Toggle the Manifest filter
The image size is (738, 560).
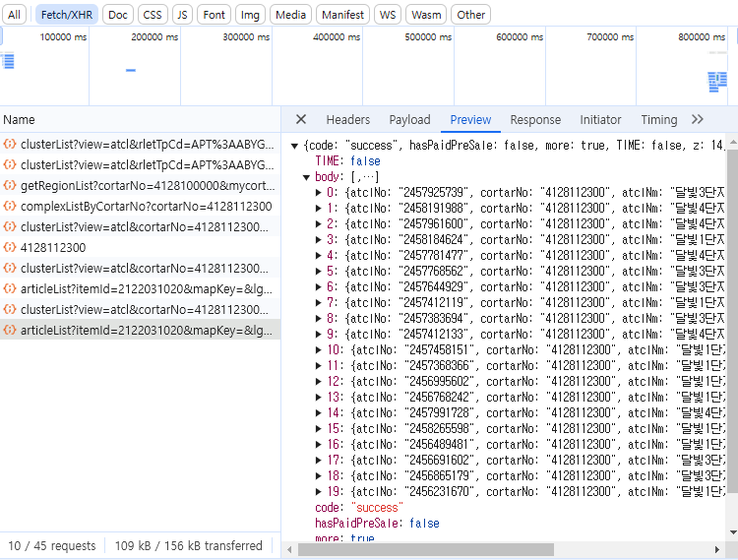[342, 15]
